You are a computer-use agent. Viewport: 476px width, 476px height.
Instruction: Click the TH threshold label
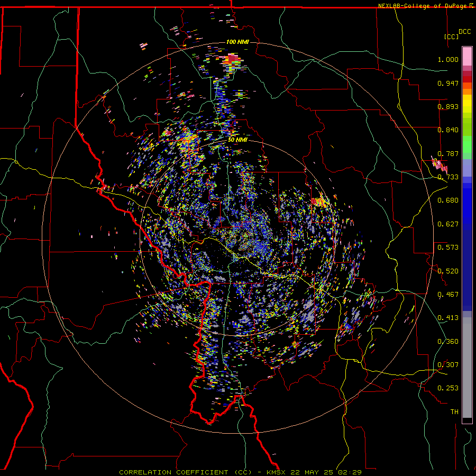(454, 412)
